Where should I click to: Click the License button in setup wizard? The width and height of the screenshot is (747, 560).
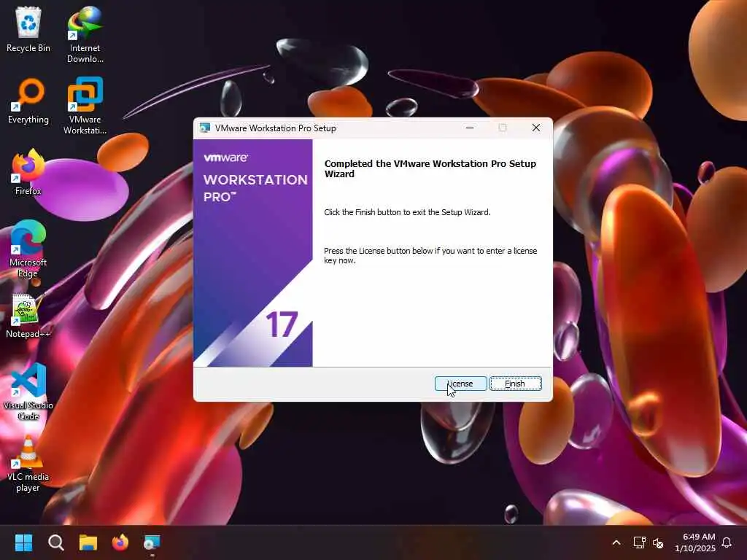pyautogui.click(x=461, y=384)
